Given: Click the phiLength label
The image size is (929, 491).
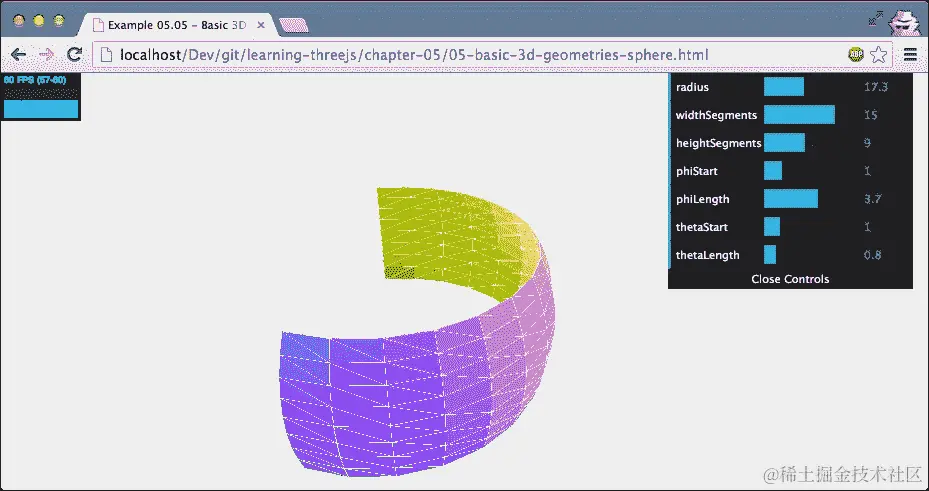Looking at the screenshot, I should 703,199.
